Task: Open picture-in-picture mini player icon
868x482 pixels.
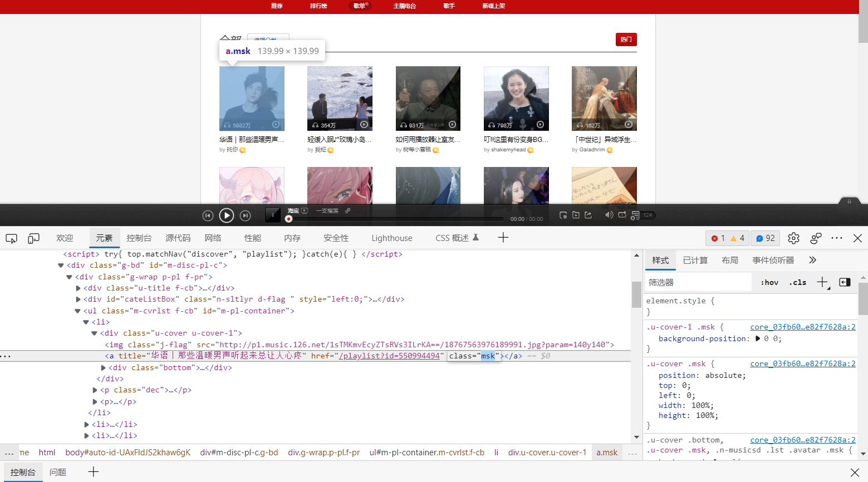Action: [x=563, y=215]
